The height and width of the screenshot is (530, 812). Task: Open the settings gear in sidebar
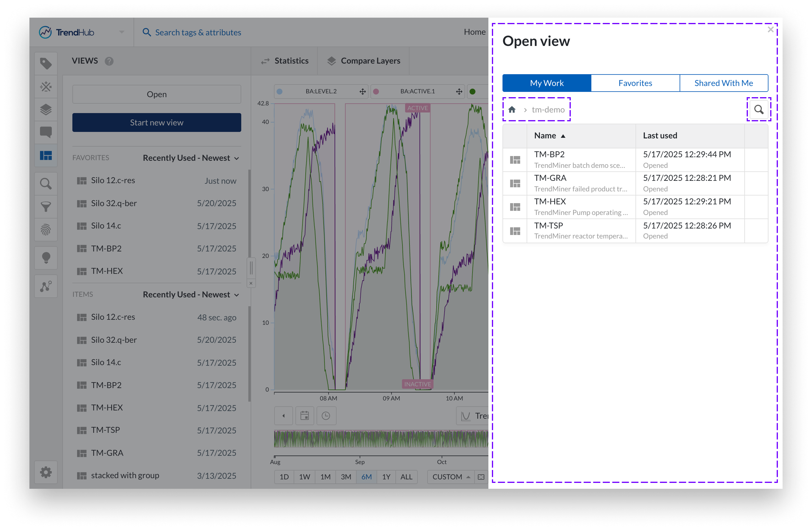pyautogui.click(x=46, y=472)
